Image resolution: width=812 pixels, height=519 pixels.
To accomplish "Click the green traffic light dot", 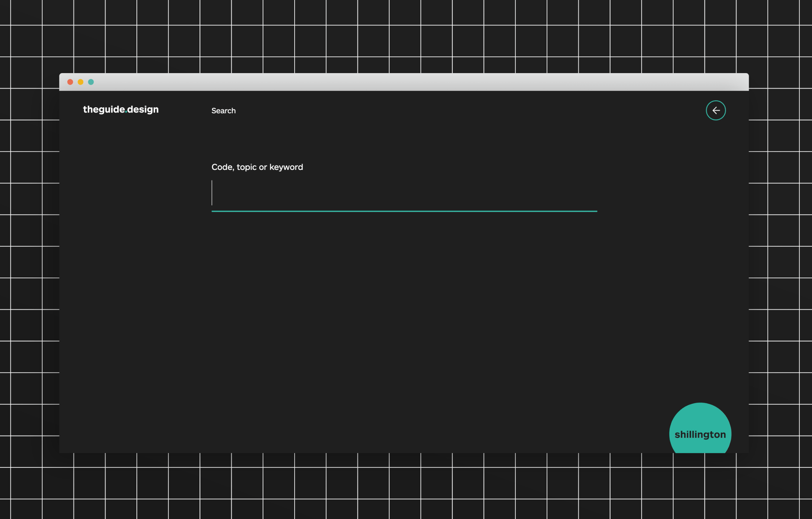I will [91, 82].
